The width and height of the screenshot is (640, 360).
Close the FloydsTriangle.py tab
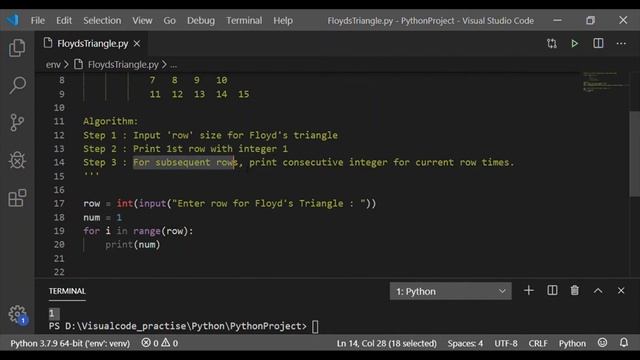[x=137, y=43]
